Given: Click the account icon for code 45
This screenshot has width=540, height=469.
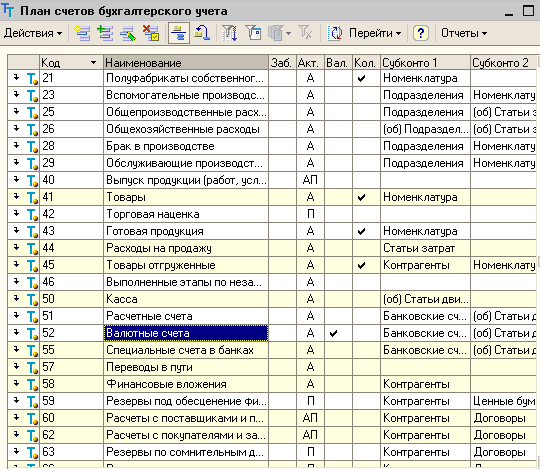Looking at the screenshot, I should click(x=32, y=265).
